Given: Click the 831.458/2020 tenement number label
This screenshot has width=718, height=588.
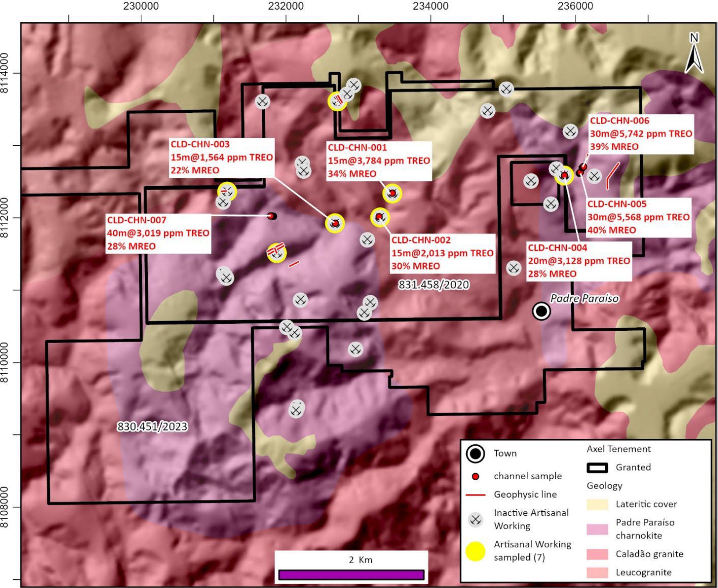Looking at the screenshot, I should 434,285.
